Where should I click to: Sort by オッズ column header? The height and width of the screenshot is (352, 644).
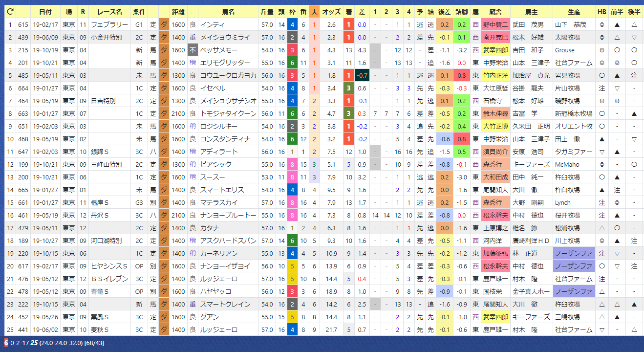pyautogui.click(x=331, y=12)
